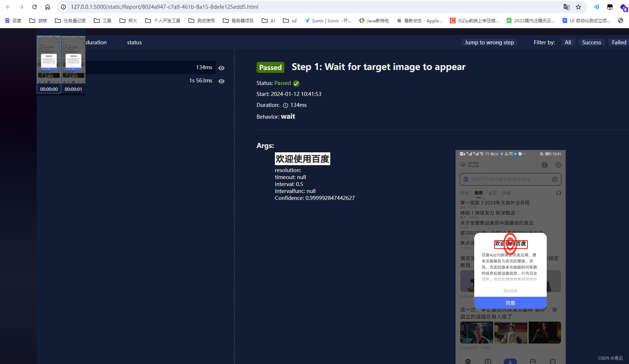Click the black extension icon in toolbar
The height and width of the screenshot is (364, 629).
(610, 7)
